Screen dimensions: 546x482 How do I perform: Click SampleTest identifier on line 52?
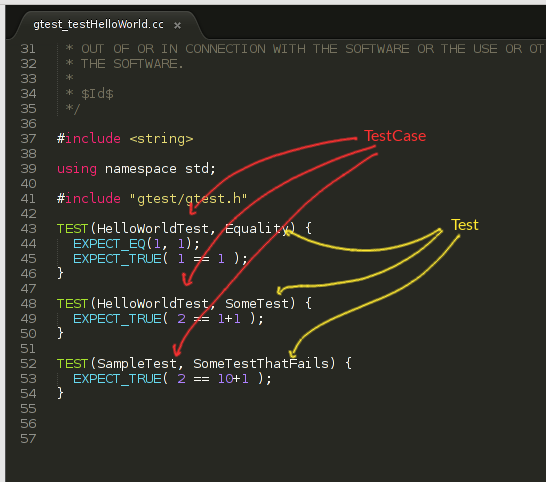(137, 364)
